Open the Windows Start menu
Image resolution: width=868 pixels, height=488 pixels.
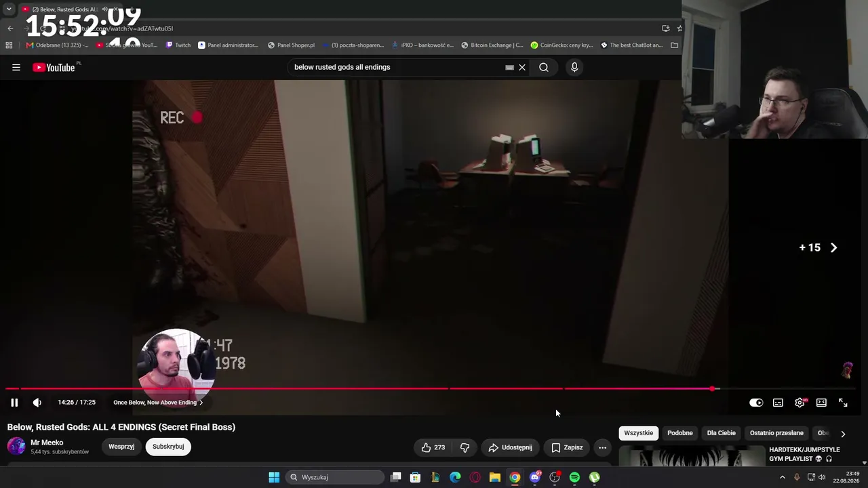pos(274,477)
